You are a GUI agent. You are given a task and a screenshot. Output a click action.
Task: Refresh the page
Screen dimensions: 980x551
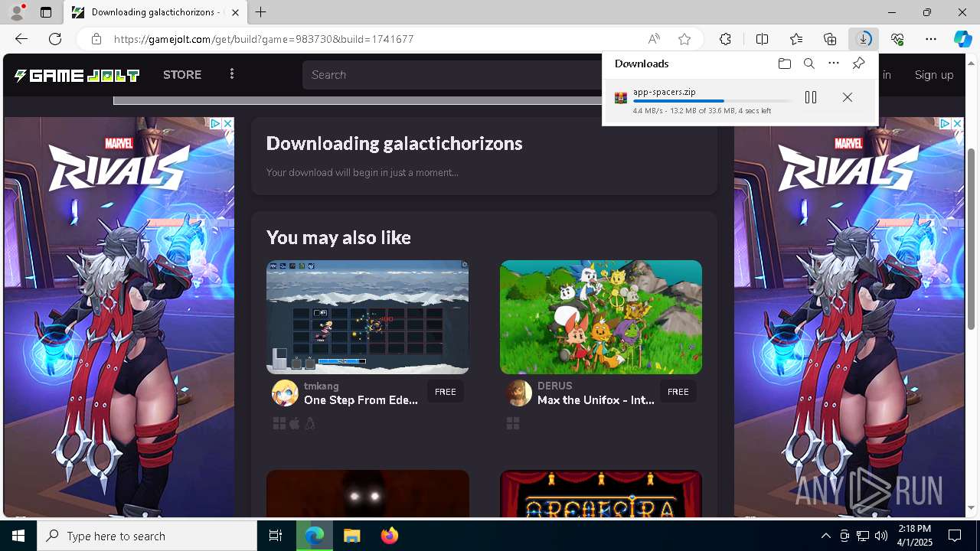click(x=55, y=39)
